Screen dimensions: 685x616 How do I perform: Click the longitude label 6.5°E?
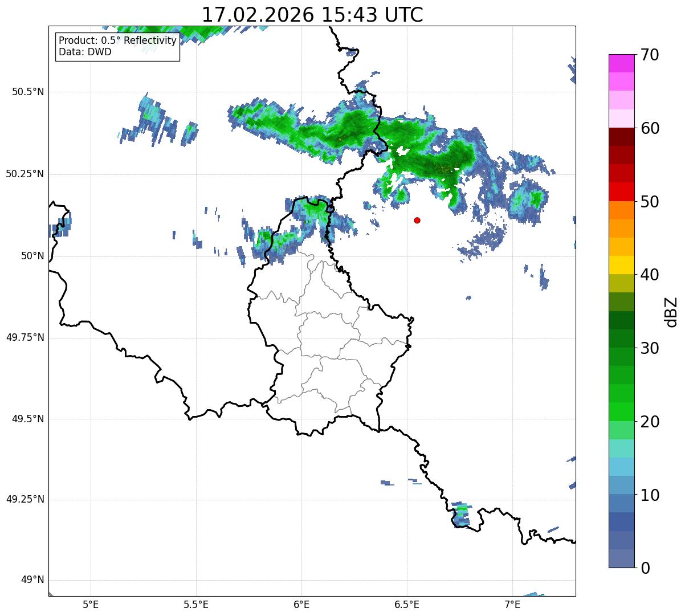[407, 605]
